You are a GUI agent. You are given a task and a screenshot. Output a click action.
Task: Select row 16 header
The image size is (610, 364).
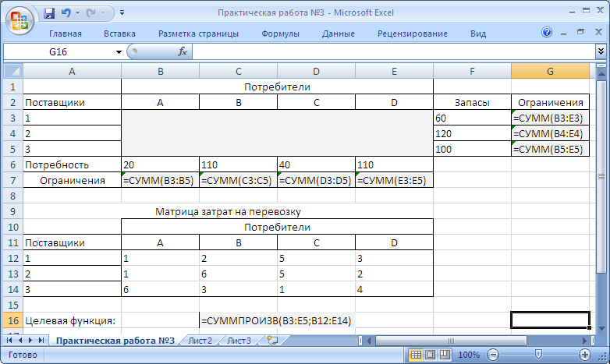[x=13, y=320]
